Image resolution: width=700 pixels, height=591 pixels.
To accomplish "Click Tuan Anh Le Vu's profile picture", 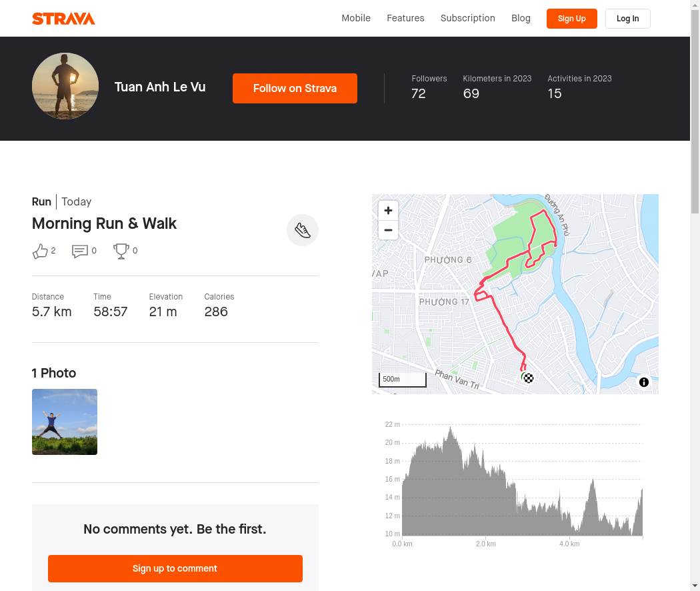I will 65,86.
